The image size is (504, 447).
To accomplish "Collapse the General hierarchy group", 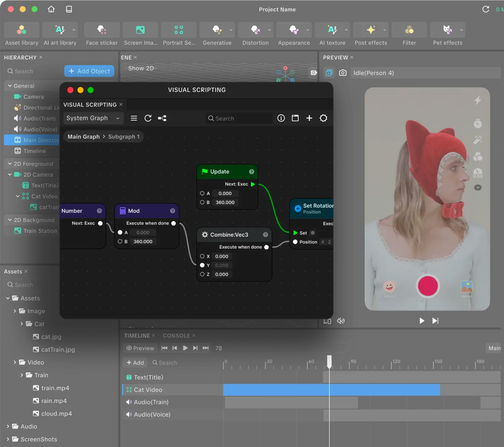I will (x=10, y=86).
